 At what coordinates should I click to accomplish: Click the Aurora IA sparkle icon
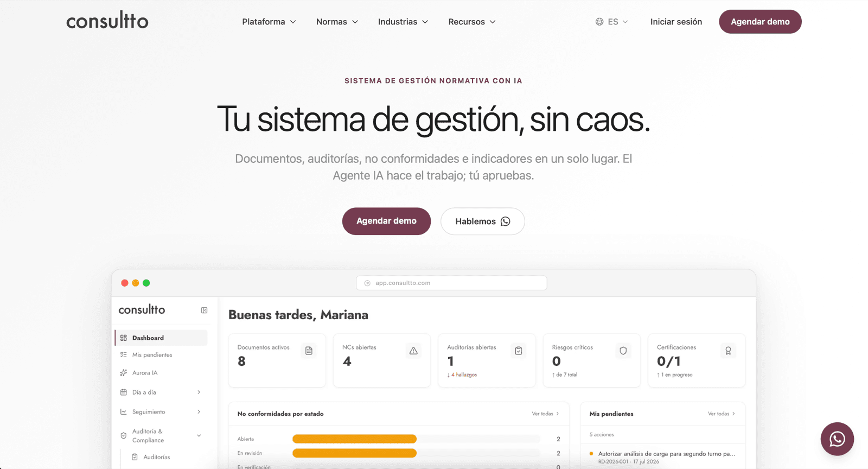click(x=124, y=373)
